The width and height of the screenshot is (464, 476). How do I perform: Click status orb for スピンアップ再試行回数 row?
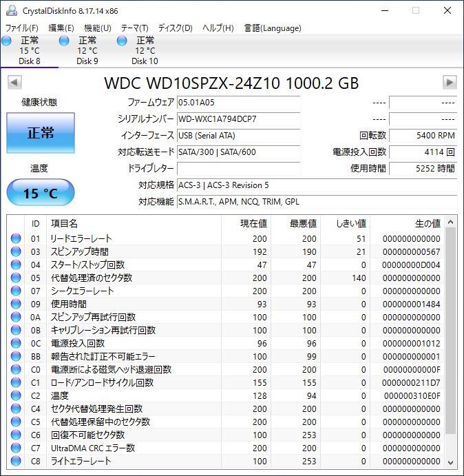(x=16, y=317)
